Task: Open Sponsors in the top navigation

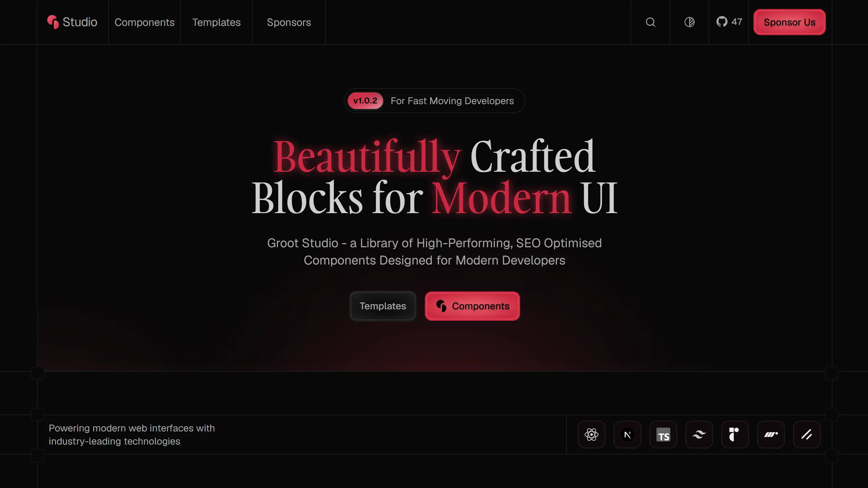Action: 289,22
